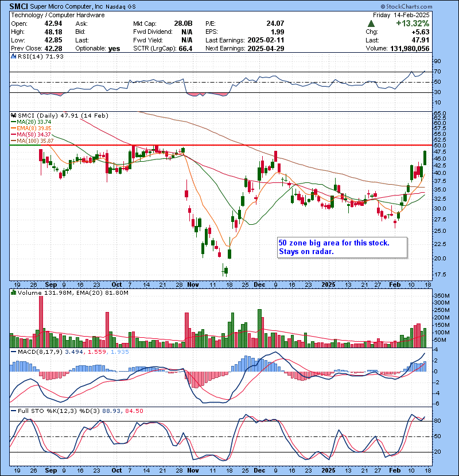Click the green up-arrow change indicator
Image resolution: width=459 pixels, height=476 pixels.
pos(371,24)
